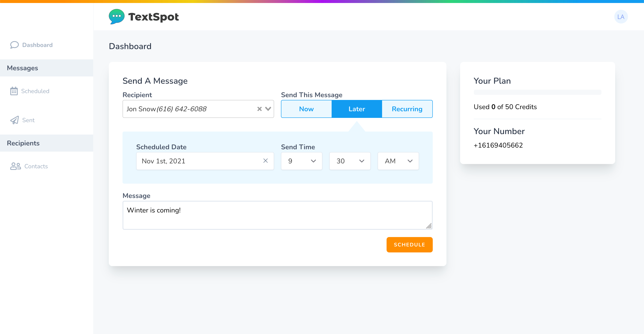
Task: Click the user avatar icon top right
Action: (621, 17)
